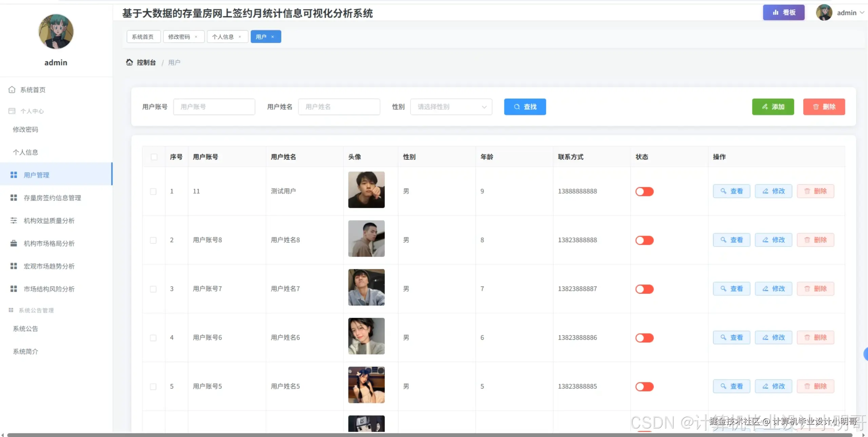The height and width of the screenshot is (437, 868).
Task: Click the 机构效益质量分析 sliders icon
Action: (x=14, y=221)
